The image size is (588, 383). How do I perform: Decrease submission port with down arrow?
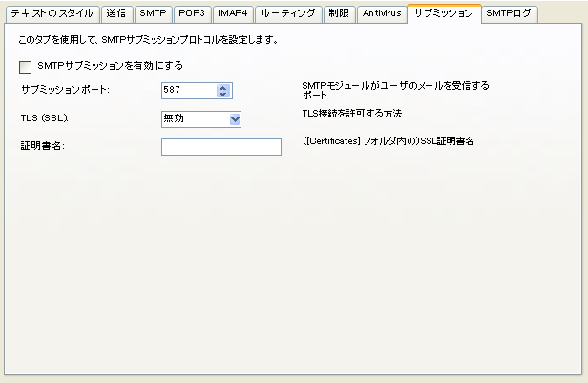coord(223,96)
